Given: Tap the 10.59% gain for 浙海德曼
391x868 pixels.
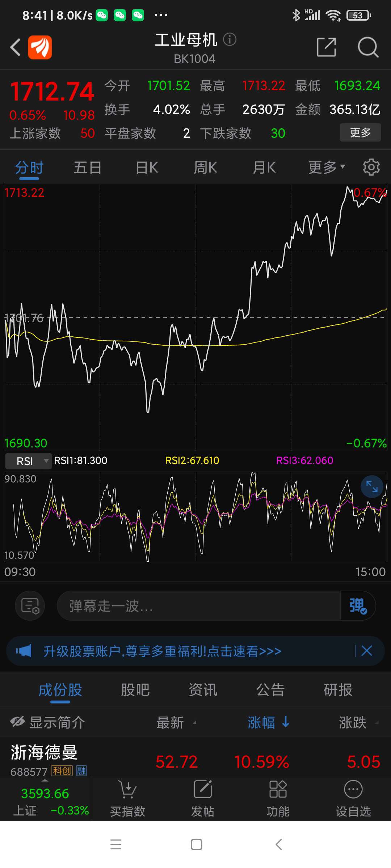Looking at the screenshot, I should [261, 762].
